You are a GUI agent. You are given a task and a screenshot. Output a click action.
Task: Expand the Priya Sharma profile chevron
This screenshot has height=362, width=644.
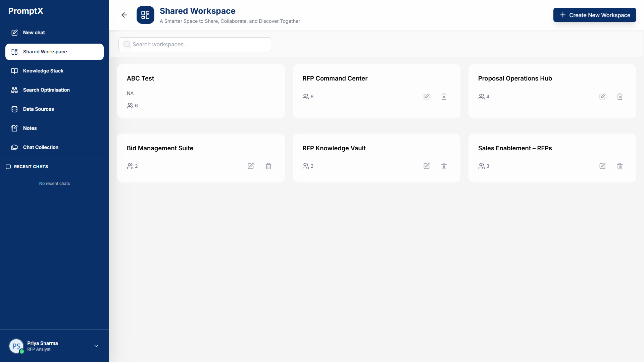pyautogui.click(x=96, y=346)
